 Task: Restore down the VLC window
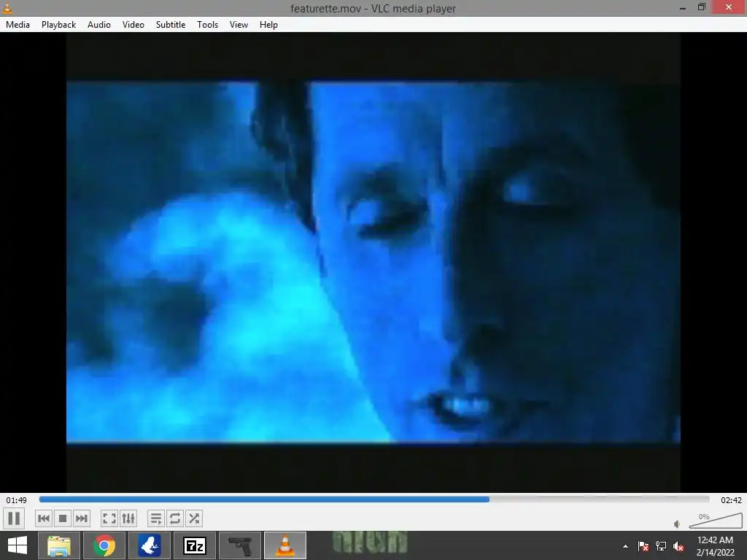point(701,7)
